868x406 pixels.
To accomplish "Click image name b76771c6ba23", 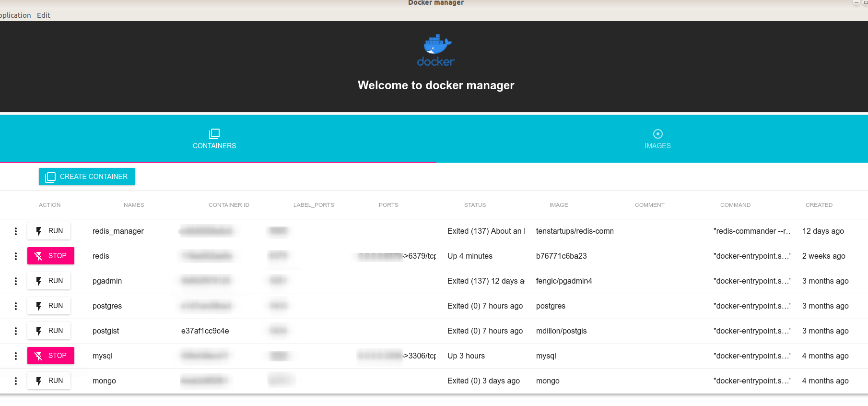I will 562,256.
